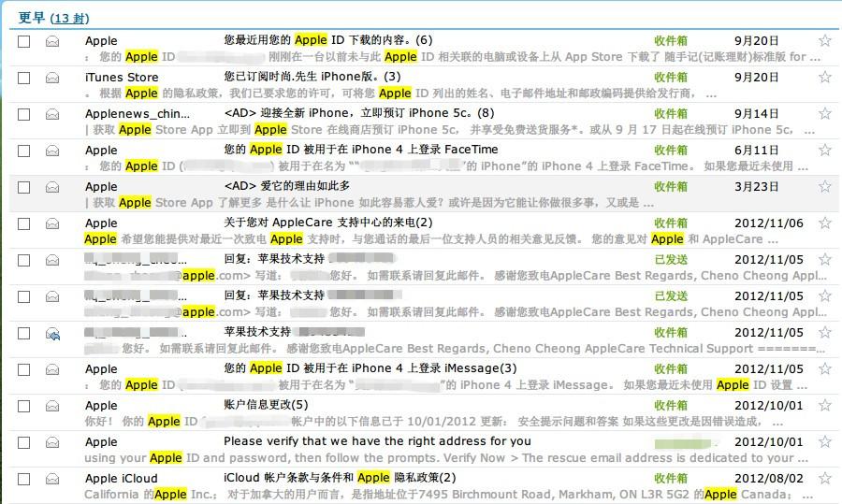Click envelope icon of FaceTime login email
This screenshot has width=842, height=504.
(52, 151)
